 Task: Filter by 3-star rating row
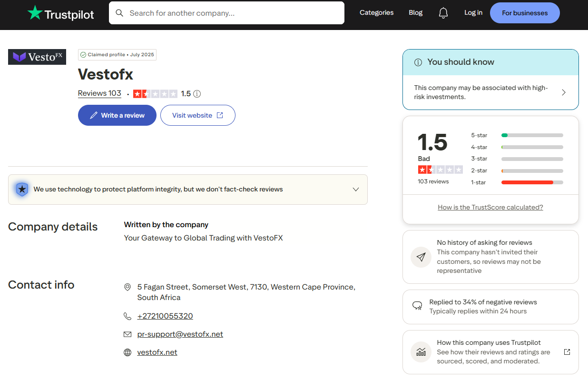point(517,159)
